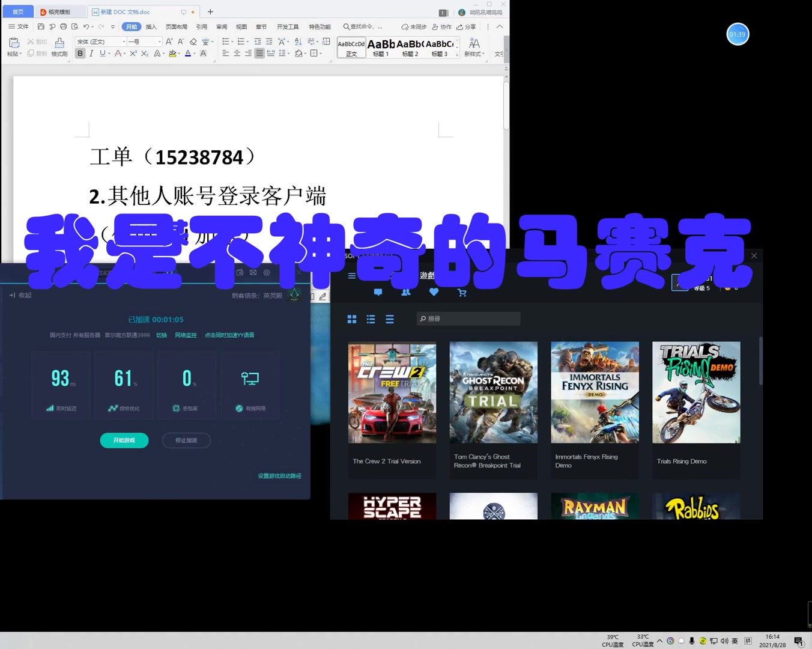Apply subscript formatting

(x=145, y=53)
